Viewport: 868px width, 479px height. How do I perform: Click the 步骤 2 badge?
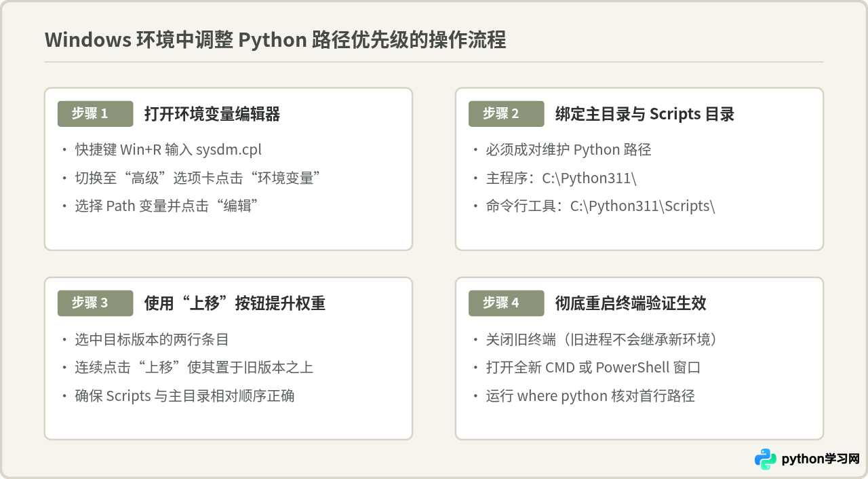506,114
